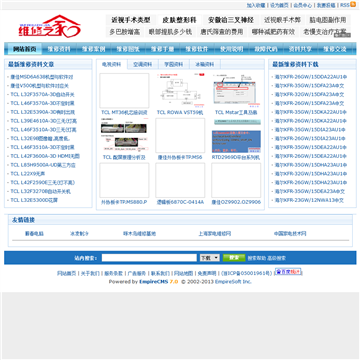Click the 搜索帮助 link
This screenshot has height=360, width=360.
point(257,258)
